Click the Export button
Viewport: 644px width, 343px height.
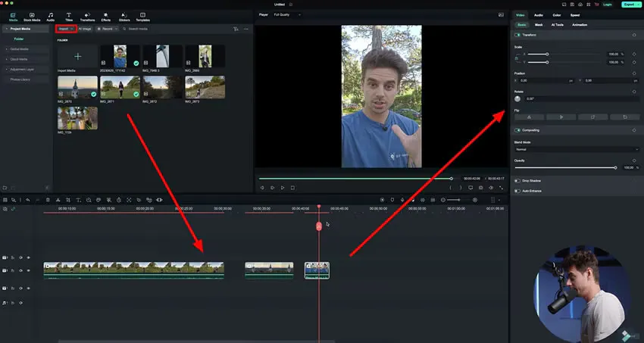[x=630, y=5]
